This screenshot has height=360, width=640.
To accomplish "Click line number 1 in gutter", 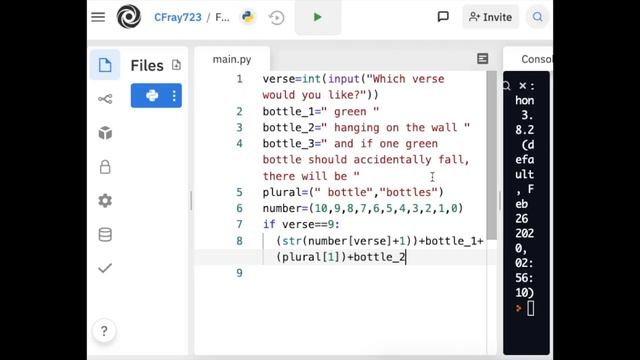I will click(240, 79).
